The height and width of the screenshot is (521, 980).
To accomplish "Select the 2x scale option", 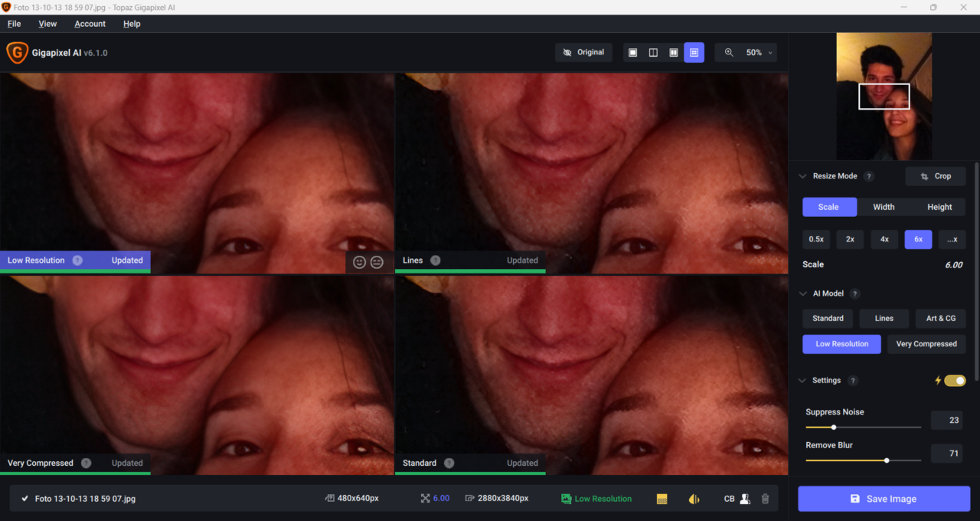I will point(850,239).
